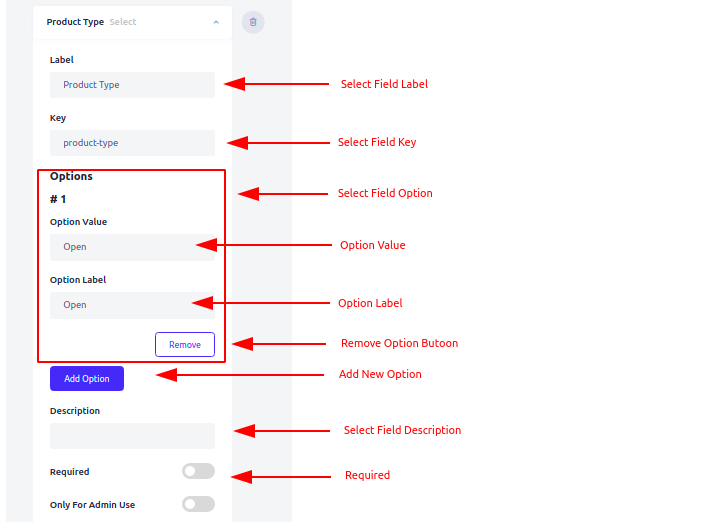Click the Option Value input field
This screenshot has height=522, width=721.
click(132, 247)
